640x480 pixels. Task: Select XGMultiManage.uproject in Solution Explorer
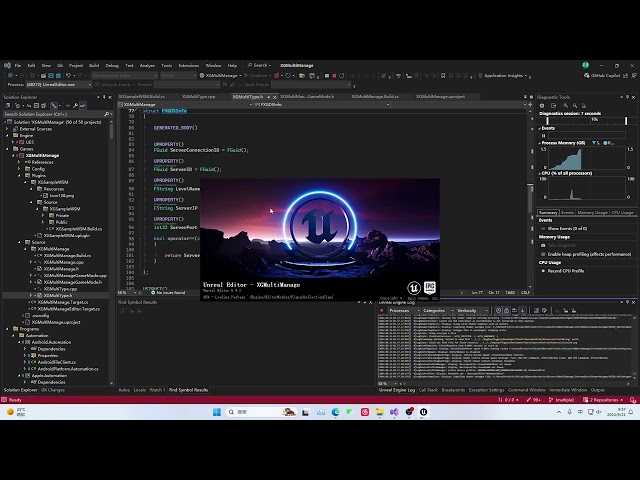point(56,322)
